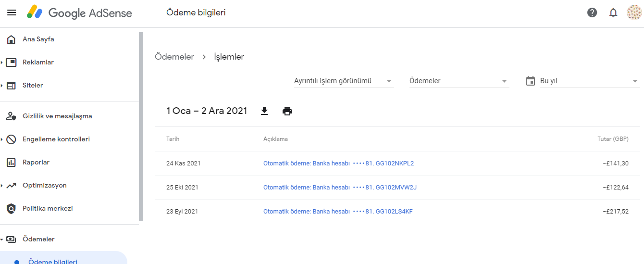Open the help question mark icon

click(592, 13)
